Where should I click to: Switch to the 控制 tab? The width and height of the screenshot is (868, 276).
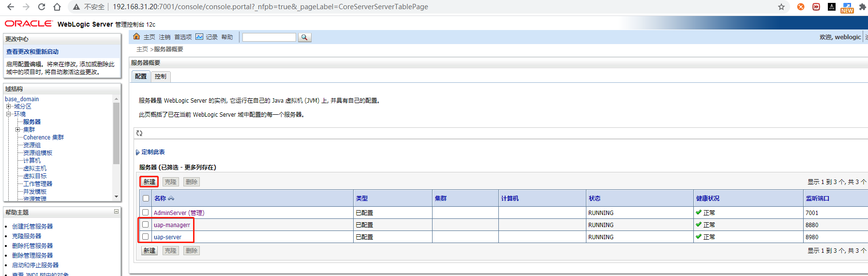pos(161,77)
